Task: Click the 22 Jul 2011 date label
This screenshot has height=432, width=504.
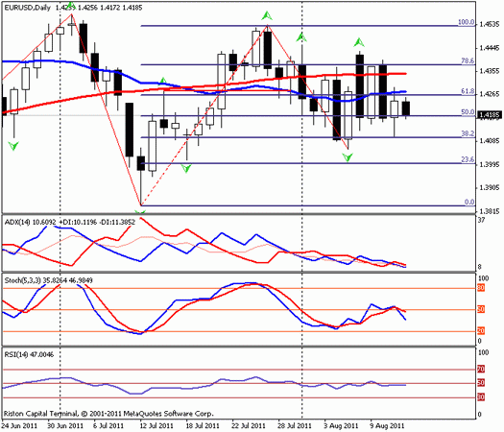Action: tap(249, 426)
